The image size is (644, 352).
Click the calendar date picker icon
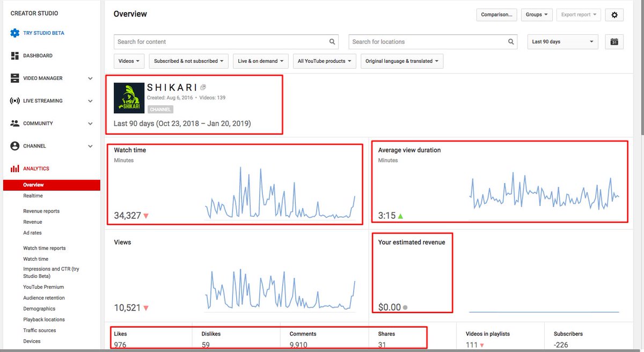(614, 42)
